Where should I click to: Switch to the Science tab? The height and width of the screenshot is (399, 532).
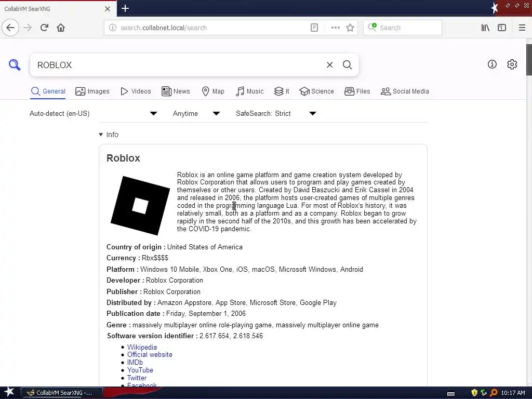point(316,91)
